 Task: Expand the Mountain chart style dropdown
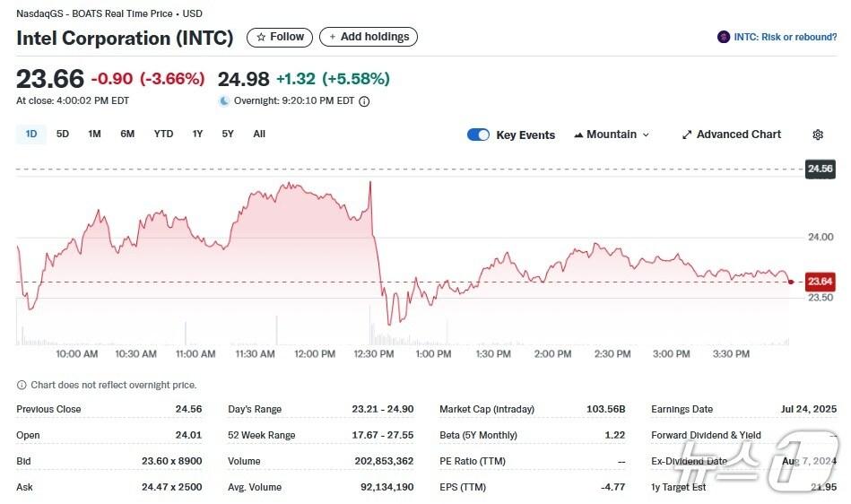(x=646, y=135)
